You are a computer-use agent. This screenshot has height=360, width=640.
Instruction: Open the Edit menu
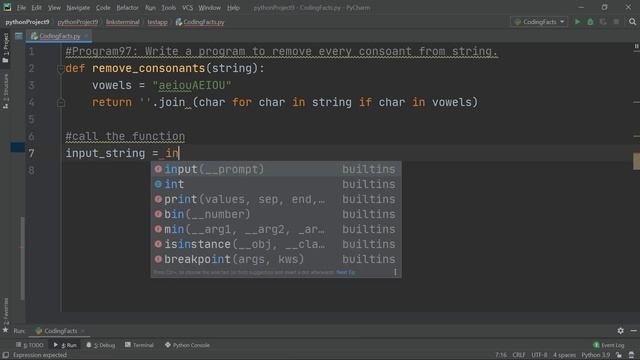pos(37,8)
